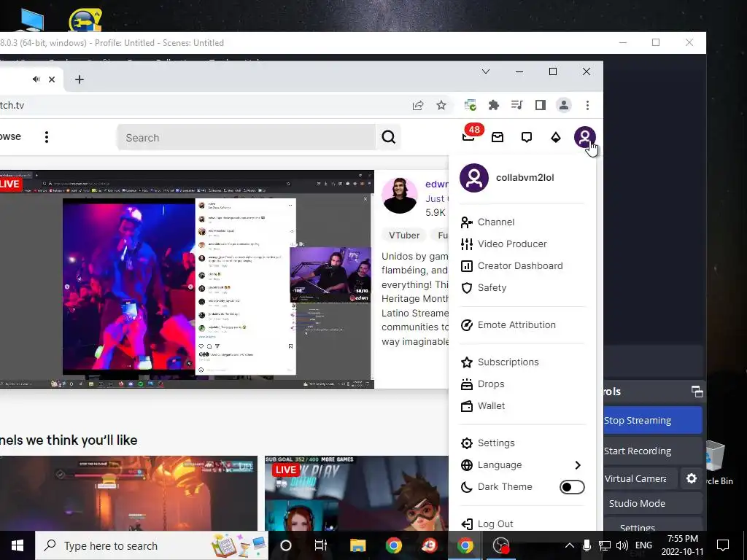Click the Twitch Search input field
This screenshot has width=747, height=560.
point(247,138)
